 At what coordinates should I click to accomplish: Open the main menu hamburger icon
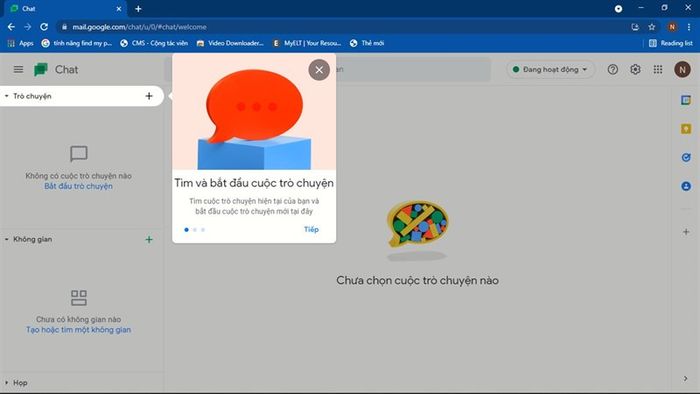(18, 69)
